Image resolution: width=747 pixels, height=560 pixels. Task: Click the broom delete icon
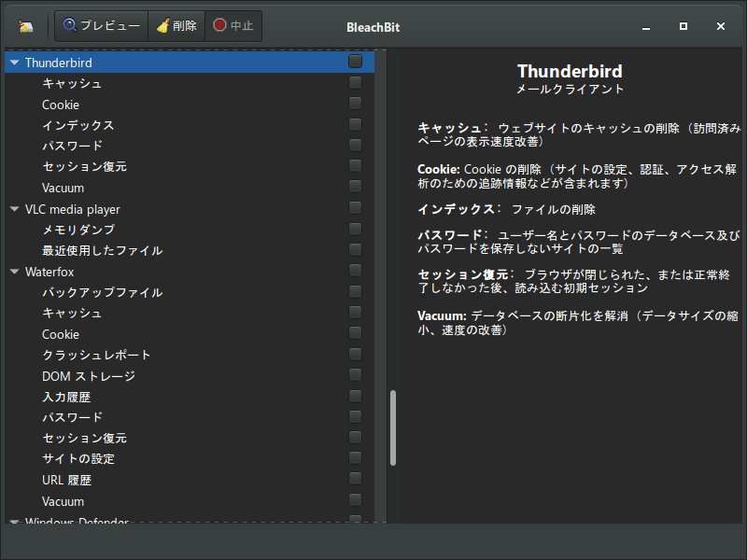162,25
